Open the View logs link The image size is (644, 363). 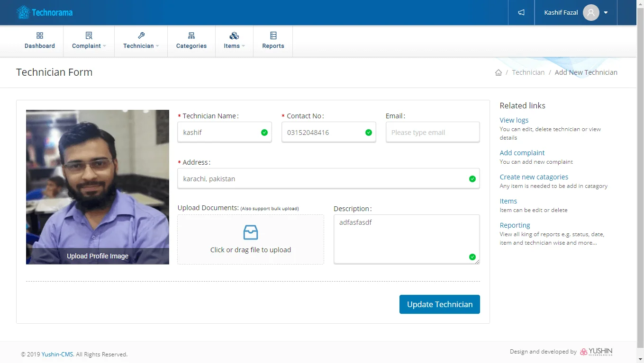pos(514,120)
